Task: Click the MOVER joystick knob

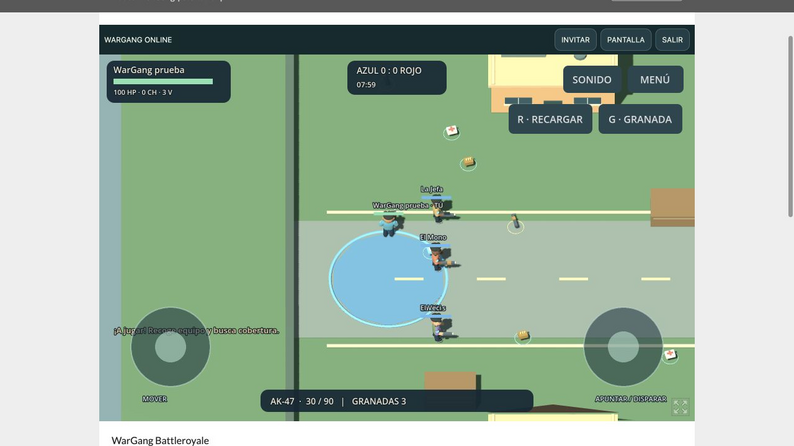Action: [x=170, y=347]
